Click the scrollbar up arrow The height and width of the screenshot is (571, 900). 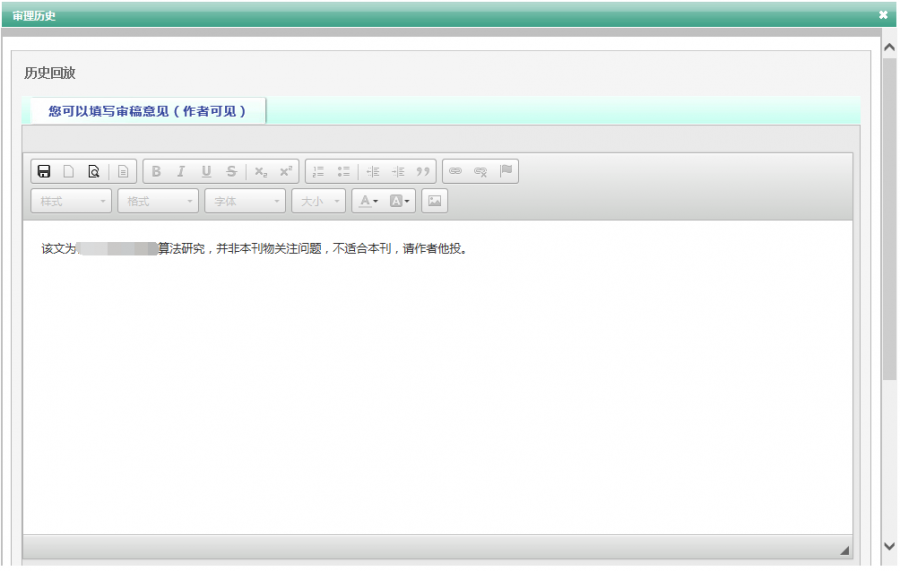pos(890,48)
